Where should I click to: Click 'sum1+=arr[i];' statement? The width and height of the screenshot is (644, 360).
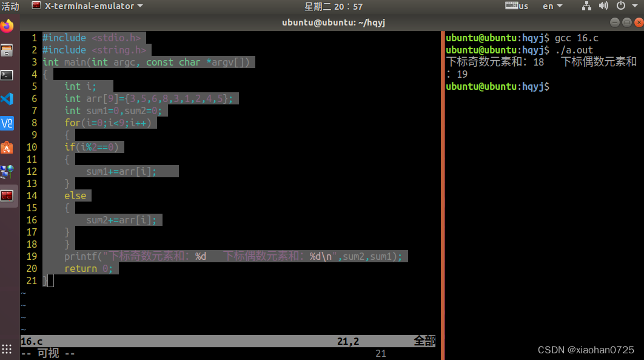pos(121,171)
